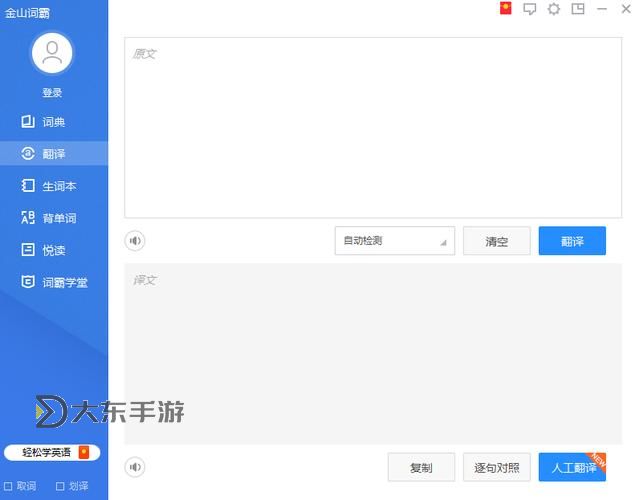Expand the 自动检测 language dropdown
This screenshot has height=500, width=635.
[395, 241]
